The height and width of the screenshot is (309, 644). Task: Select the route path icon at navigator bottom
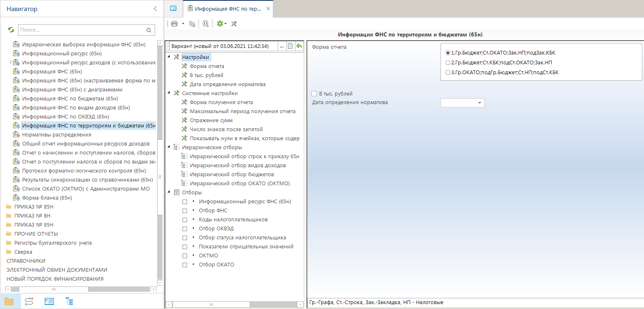(x=29, y=302)
